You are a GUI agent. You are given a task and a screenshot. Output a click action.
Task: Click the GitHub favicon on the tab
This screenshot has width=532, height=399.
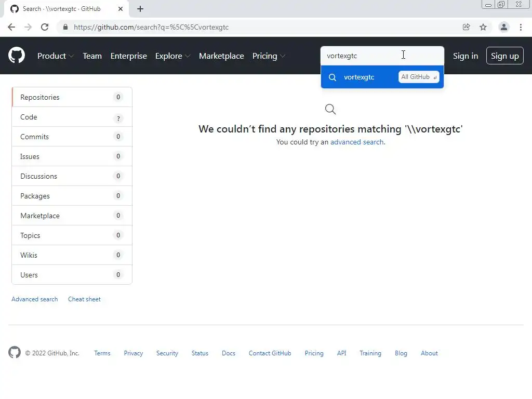[x=14, y=9]
